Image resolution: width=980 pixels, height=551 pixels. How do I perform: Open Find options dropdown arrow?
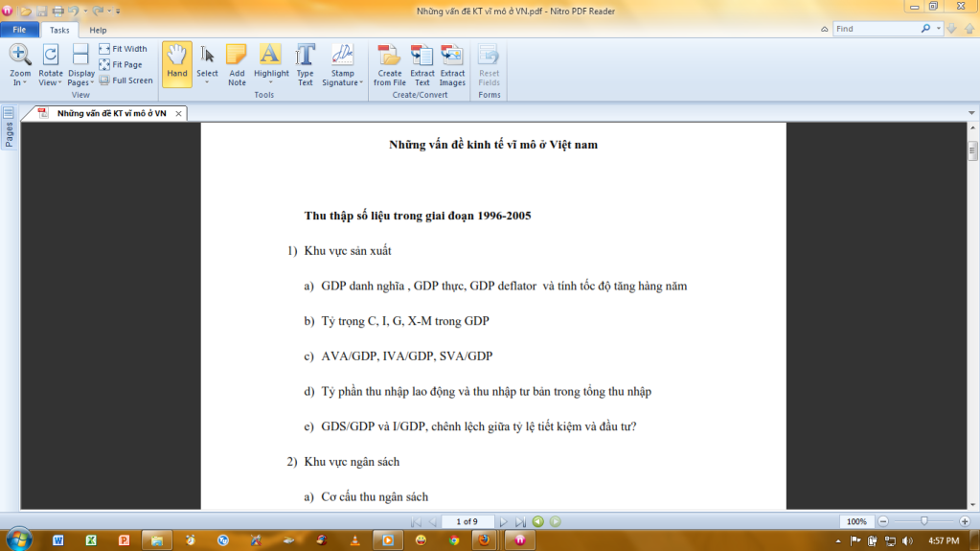pyautogui.click(x=938, y=29)
